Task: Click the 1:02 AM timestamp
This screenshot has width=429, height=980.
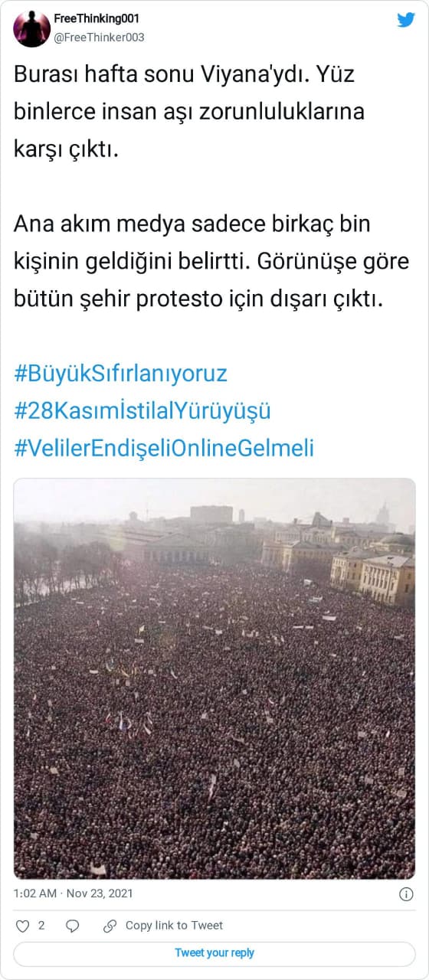Action: 34,893
